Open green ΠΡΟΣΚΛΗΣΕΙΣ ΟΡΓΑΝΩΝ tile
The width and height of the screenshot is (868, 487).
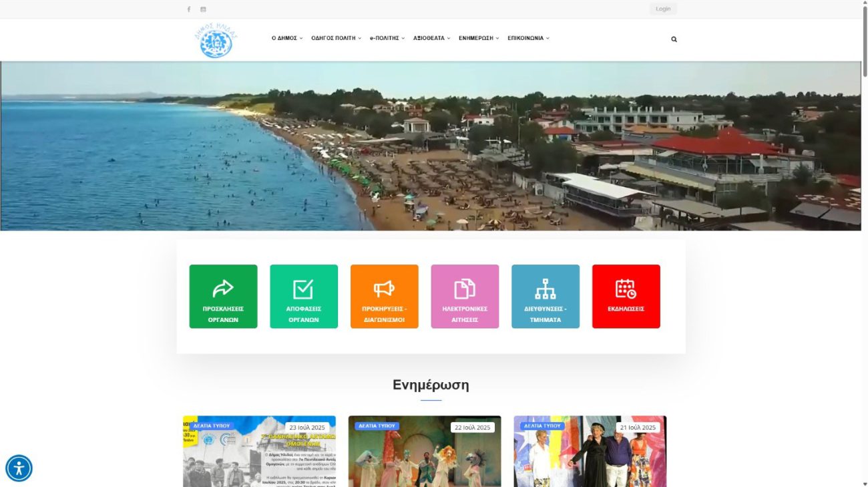click(223, 297)
